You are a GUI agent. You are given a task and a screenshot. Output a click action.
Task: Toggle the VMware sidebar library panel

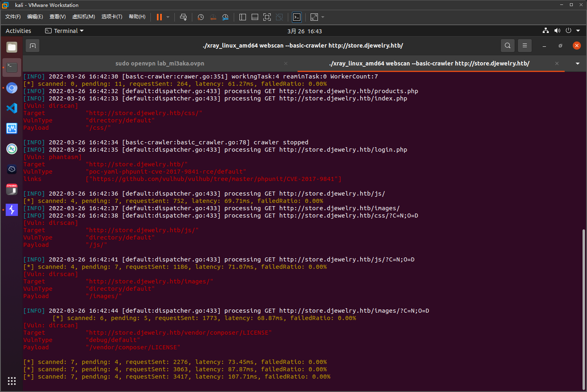[x=243, y=17]
